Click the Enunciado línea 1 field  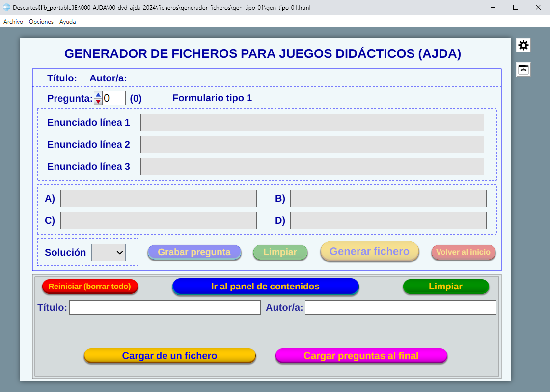312,123
